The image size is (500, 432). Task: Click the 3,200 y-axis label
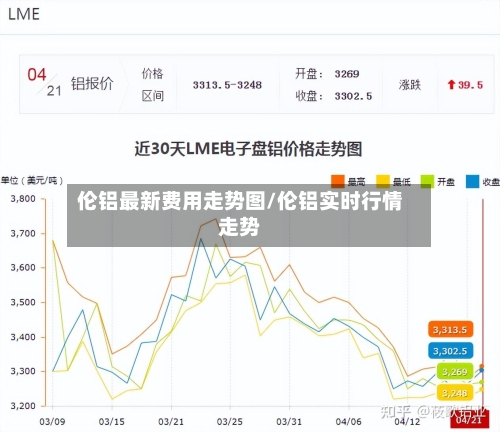[x=23, y=406]
